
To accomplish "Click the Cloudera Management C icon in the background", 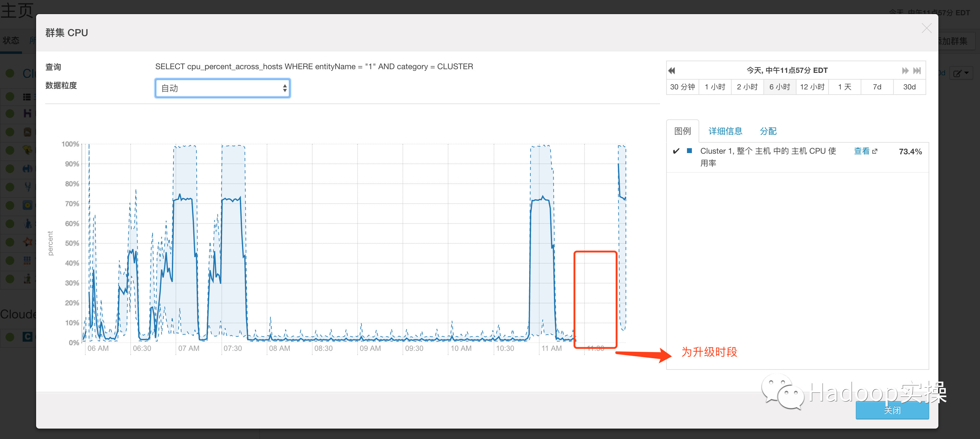I will [28, 336].
